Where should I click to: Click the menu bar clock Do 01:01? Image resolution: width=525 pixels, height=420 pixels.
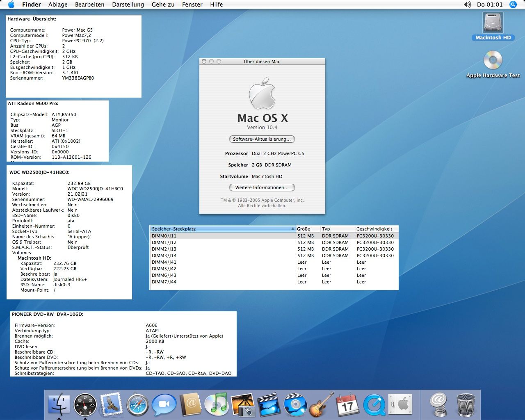[490, 5]
